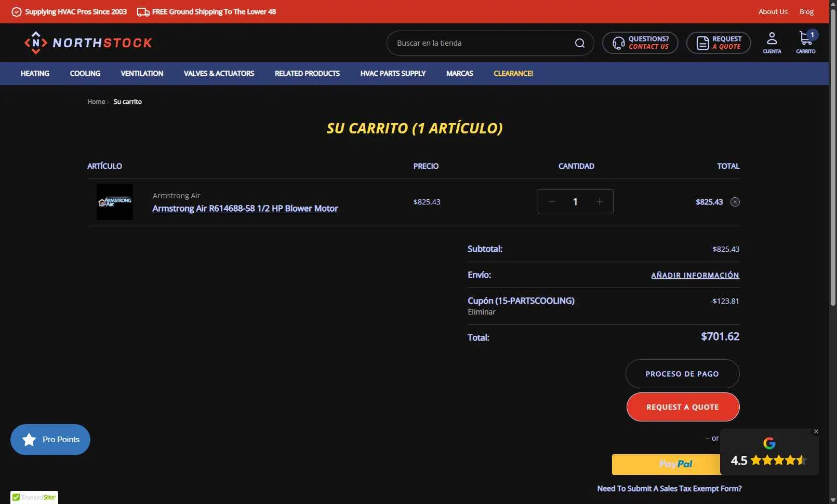
Task: Increase quantity with the plus button
Action: click(x=600, y=201)
